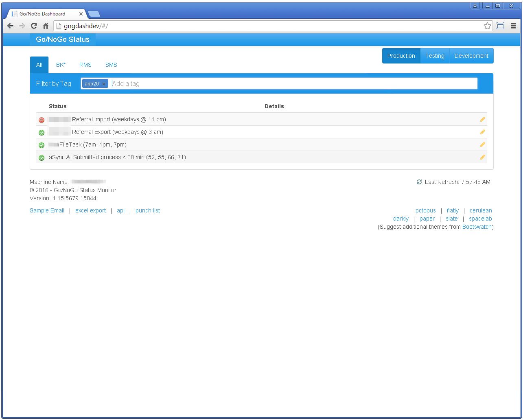Image resolution: width=523 pixels, height=420 pixels.
Task: Click edit pencil for Referral Import row
Action: (482, 119)
